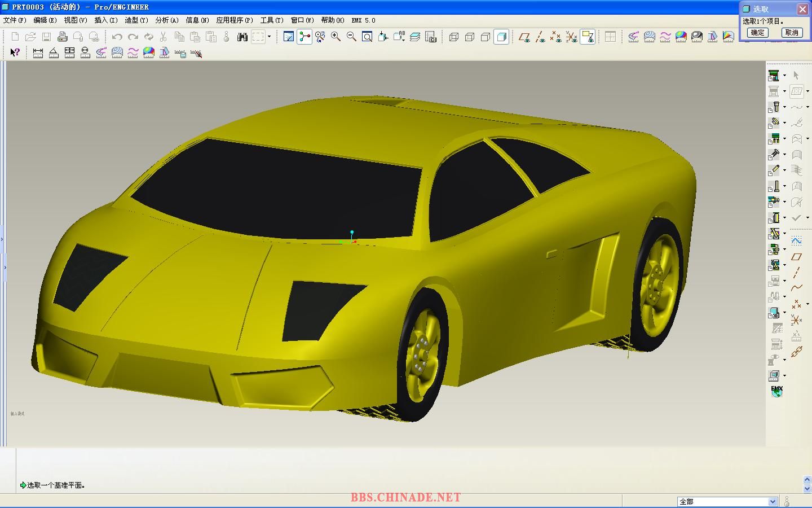The height and width of the screenshot is (508, 812).
Task: Click the Zoom Out magnifier icon
Action: pyautogui.click(x=351, y=37)
